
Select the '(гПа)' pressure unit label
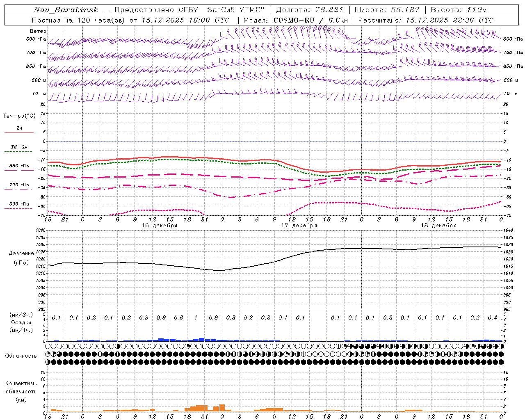(x=21, y=263)
